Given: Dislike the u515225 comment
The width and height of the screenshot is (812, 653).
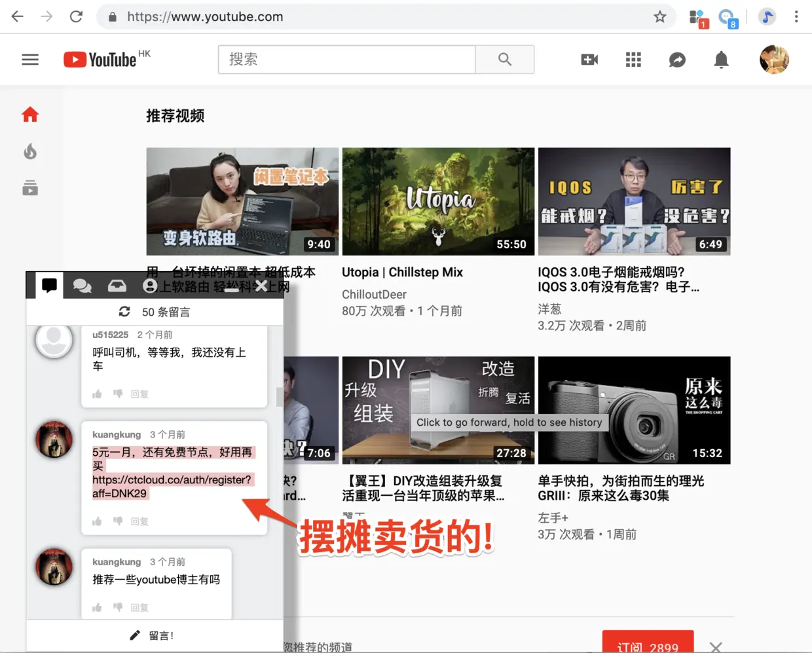Looking at the screenshot, I should click(118, 394).
